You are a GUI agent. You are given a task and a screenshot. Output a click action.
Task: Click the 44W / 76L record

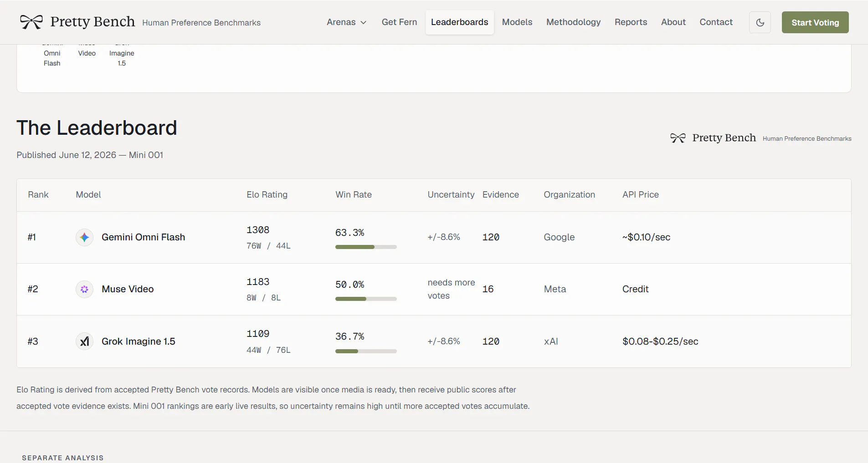coord(268,350)
